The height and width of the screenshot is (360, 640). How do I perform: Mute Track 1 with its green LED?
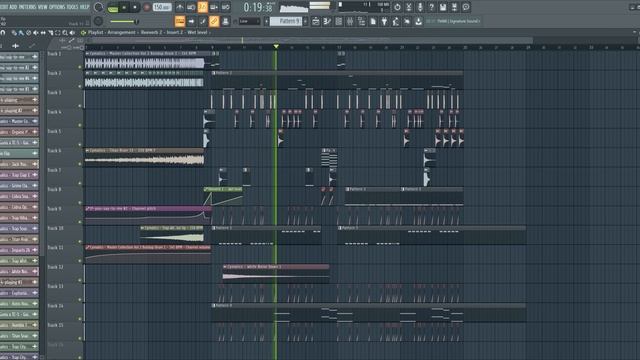click(x=80, y=67)
